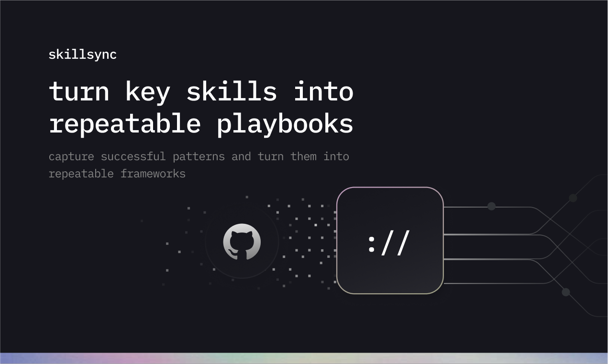This screenshot has width=608, height=364.
Task: Click the double slashes in the :// symbol
Action: point(396,243)
